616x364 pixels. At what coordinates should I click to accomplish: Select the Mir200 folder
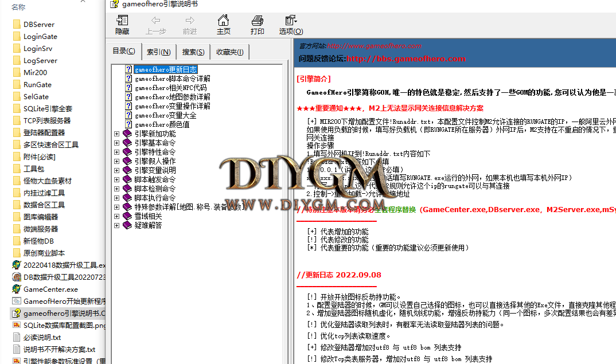point(35,73)
